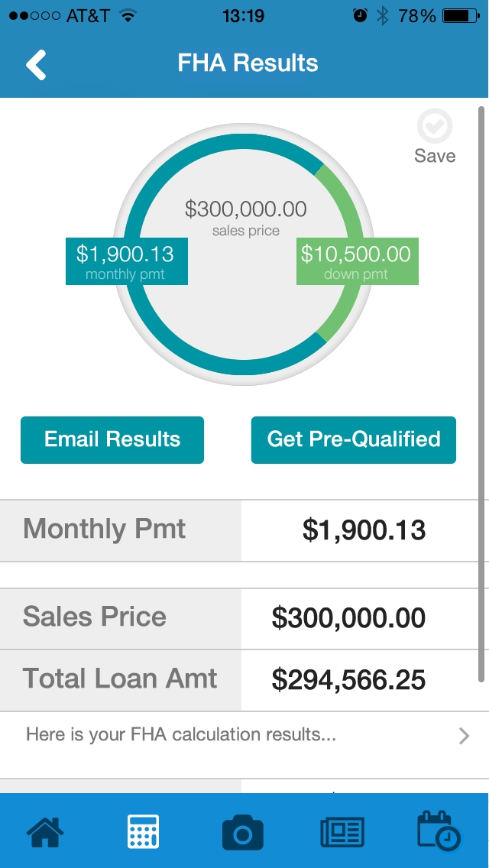Open the news tab icon
489x868 pixels.
[x=342, y=831]
